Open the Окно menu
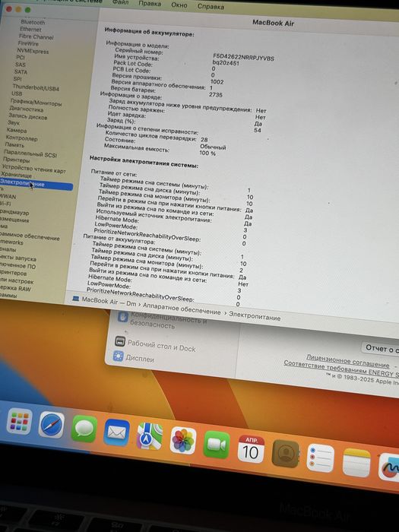Image resolution: width=399 pixels, height=532 pixels. coord(179,5)
